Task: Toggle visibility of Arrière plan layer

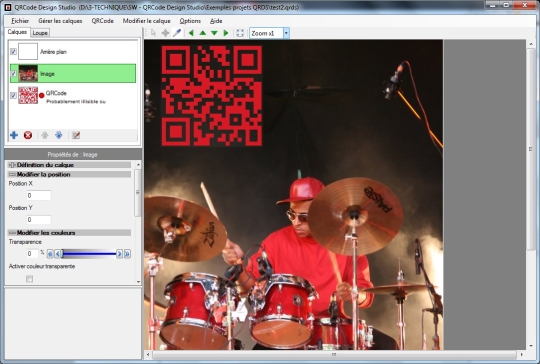Action: [13, 51]
